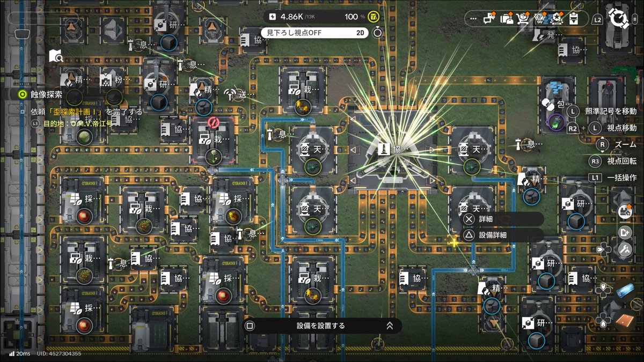Click the red prohibited warning icon on planter
The image size is (644, 362).
pos(213,123)
